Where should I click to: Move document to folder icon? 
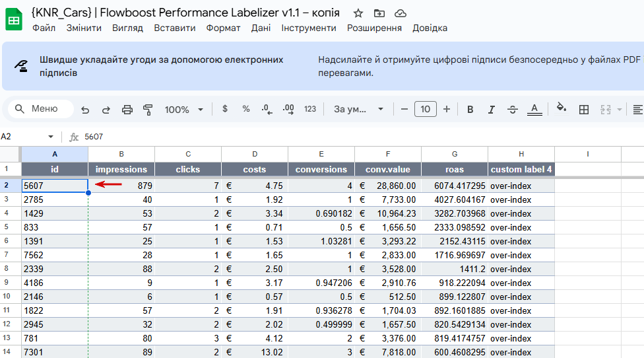click(x=379, y=14)
